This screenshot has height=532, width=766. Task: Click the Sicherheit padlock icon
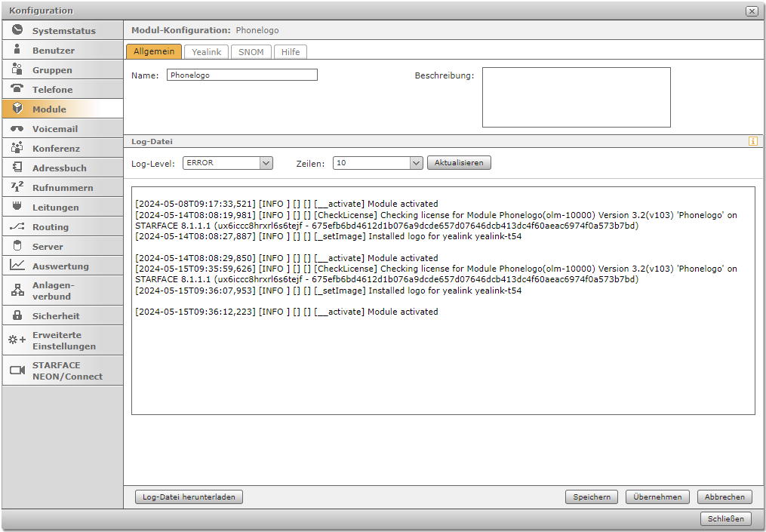pyautogui.click(x=17, y=315)
